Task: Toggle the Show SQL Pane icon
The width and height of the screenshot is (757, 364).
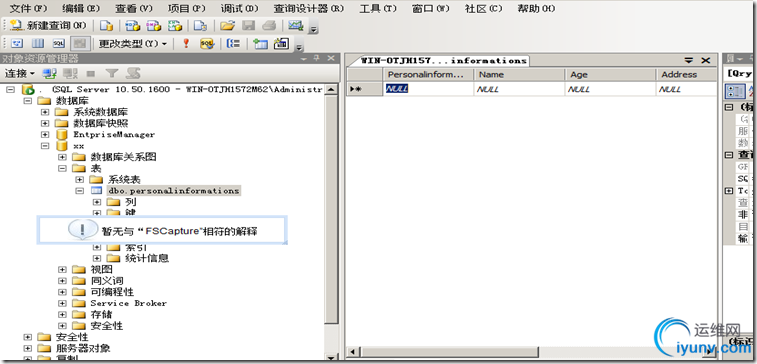Action: point(58,43)
